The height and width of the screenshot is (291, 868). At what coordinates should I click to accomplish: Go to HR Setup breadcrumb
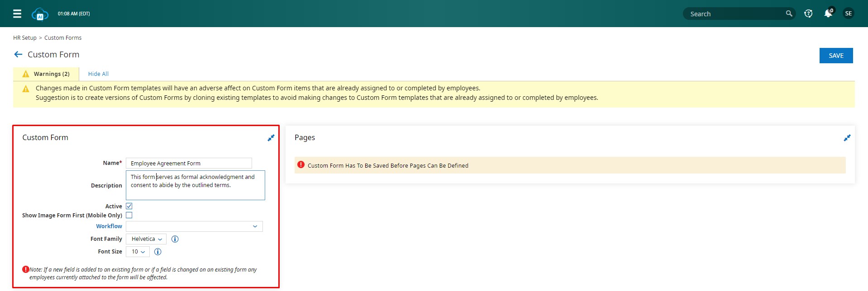click(24, 38)
